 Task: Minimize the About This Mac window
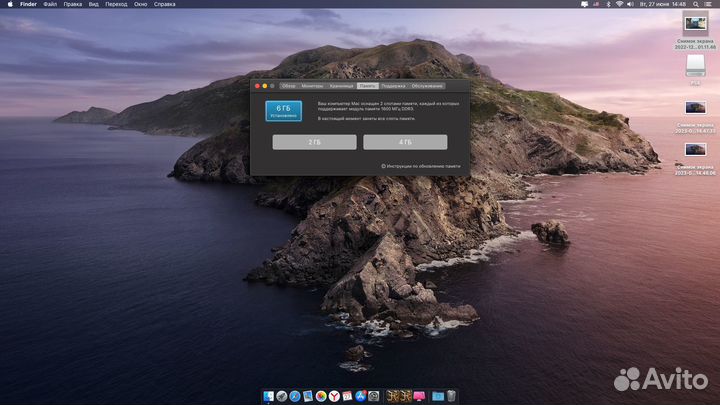[264, 86]
